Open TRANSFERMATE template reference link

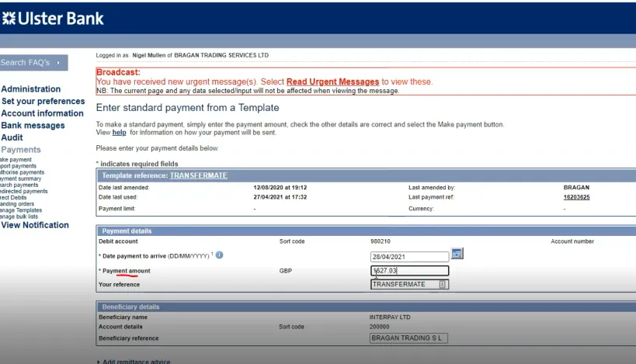pyautogui.click(x=198, y=175)
